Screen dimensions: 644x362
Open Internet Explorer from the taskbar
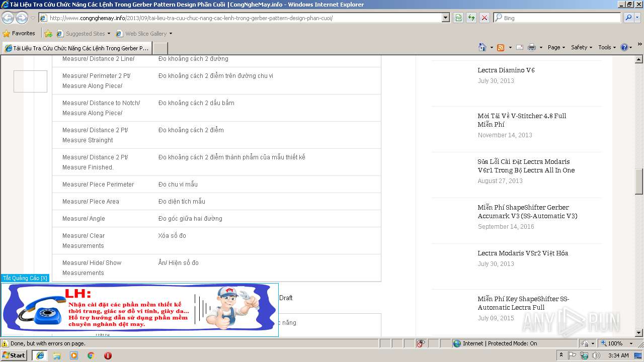(x=40, y=355)
